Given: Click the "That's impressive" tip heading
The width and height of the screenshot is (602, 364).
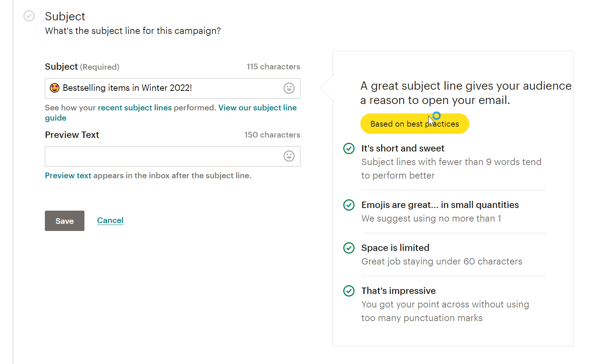Looking at the screenshot, I should coord(398,291).
